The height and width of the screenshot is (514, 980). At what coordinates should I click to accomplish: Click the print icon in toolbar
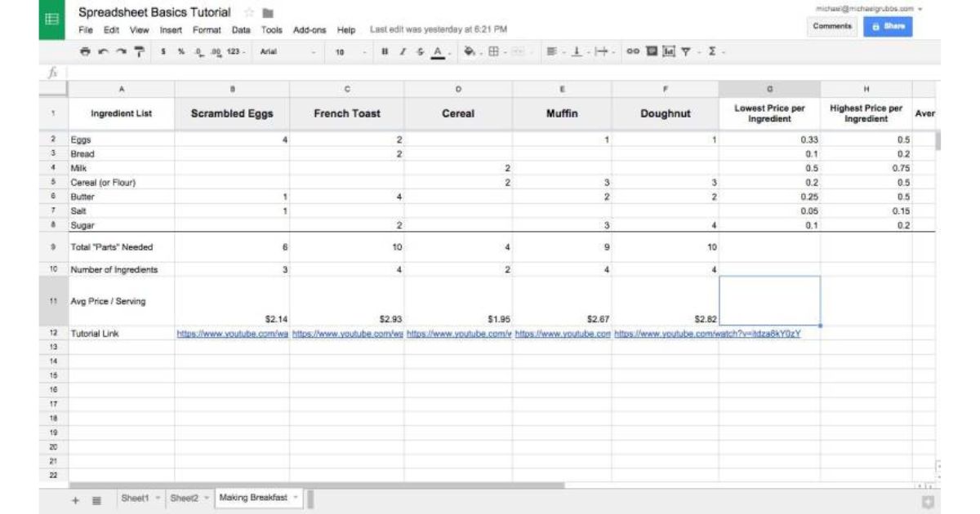pos(86,51)
